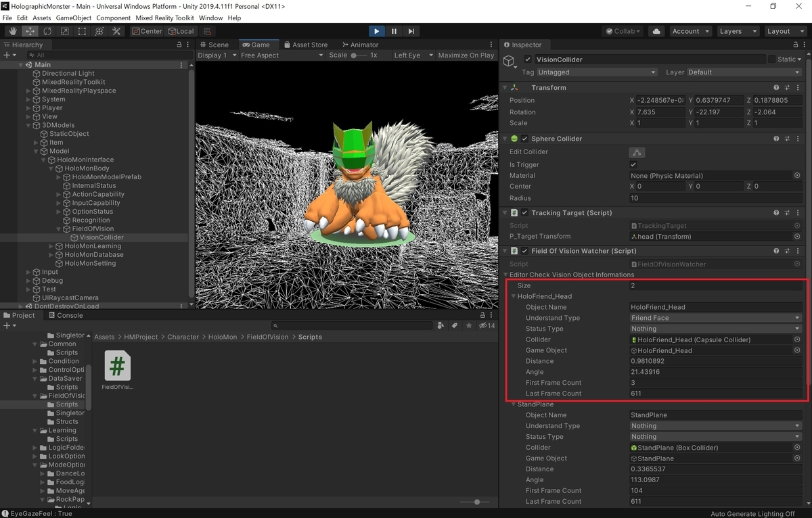Pick object for Material field
The height and width of the screenshot is (518, 812).
[797, 176]
